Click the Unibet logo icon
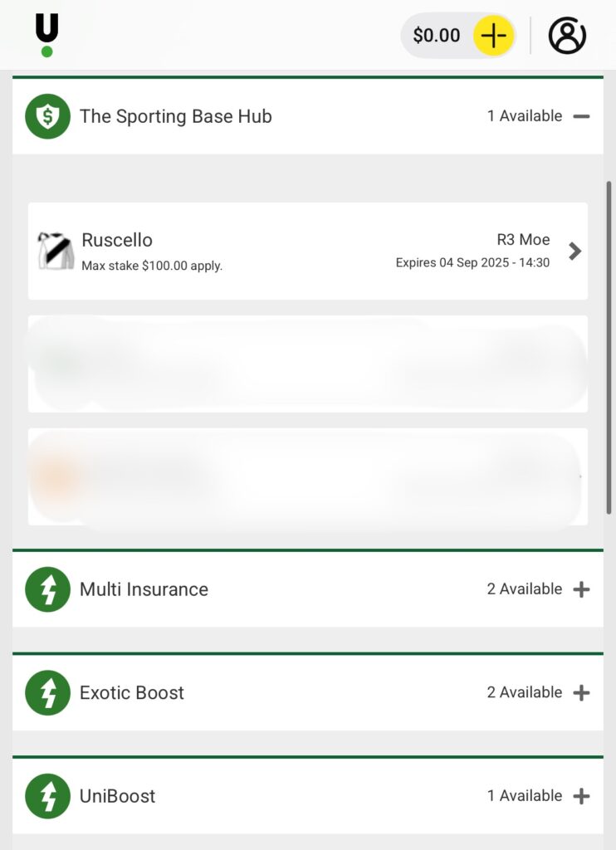616x850 pixels. click(x=47, y=36)
